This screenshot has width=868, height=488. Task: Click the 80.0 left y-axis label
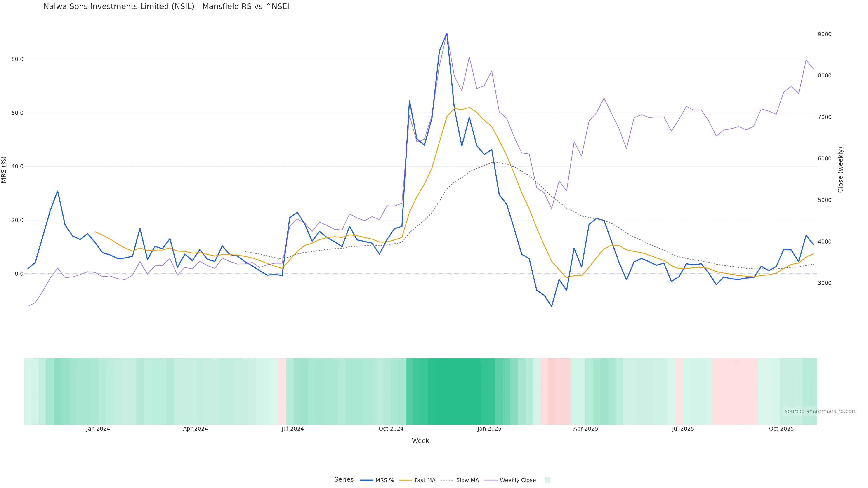18,59
